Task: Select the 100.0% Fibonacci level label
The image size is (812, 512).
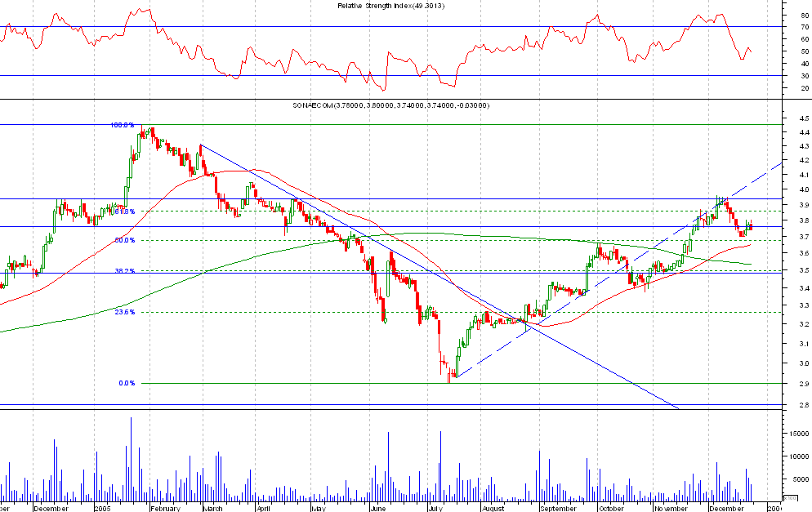Action: [123, 125]
